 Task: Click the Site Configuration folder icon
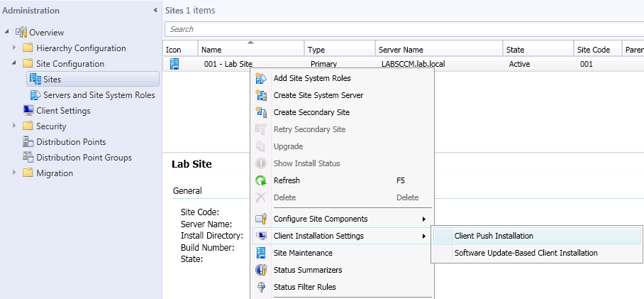click(x=28, y=63)
